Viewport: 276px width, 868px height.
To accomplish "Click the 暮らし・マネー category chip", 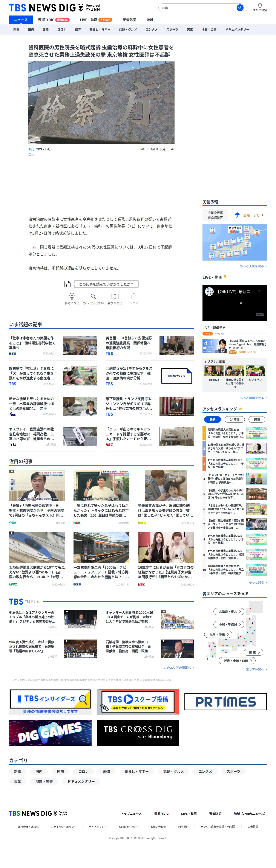I will [x=136, y=771].
